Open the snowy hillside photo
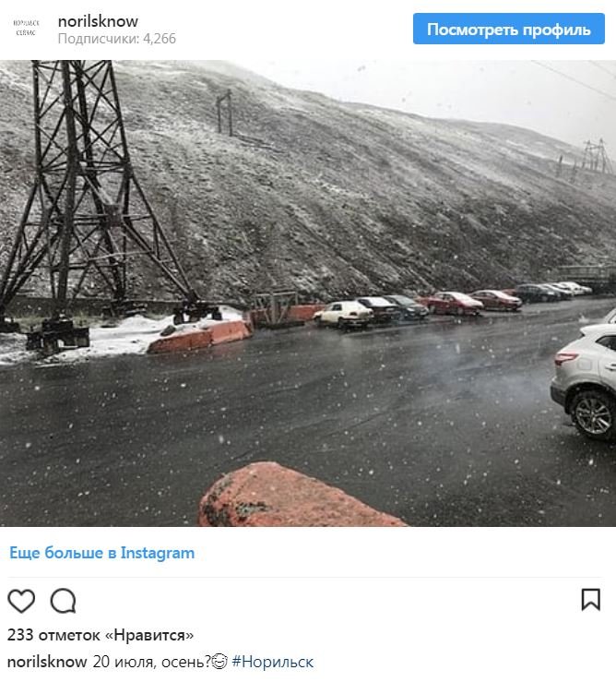This screenshot has width=616, height=682. click(x=308, y=293)
